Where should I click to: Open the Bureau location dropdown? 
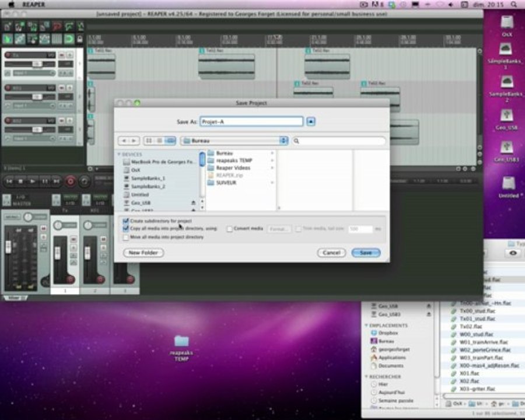pos(235,141)
